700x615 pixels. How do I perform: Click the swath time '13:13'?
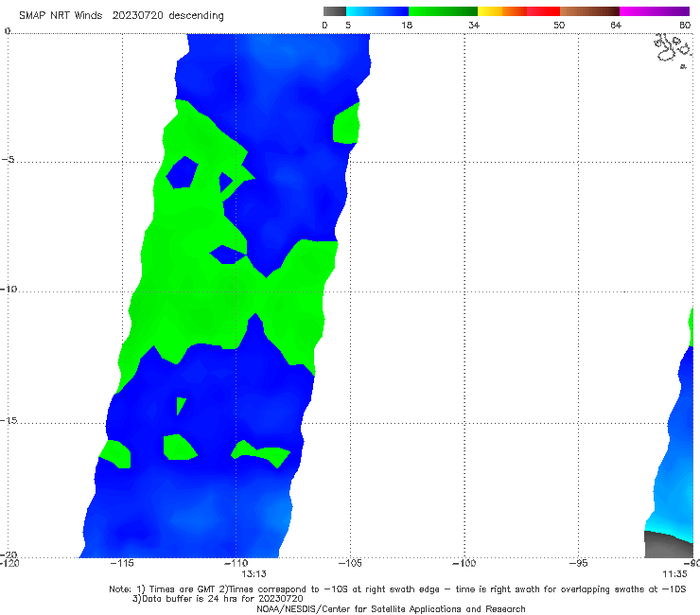coord(254,574)
